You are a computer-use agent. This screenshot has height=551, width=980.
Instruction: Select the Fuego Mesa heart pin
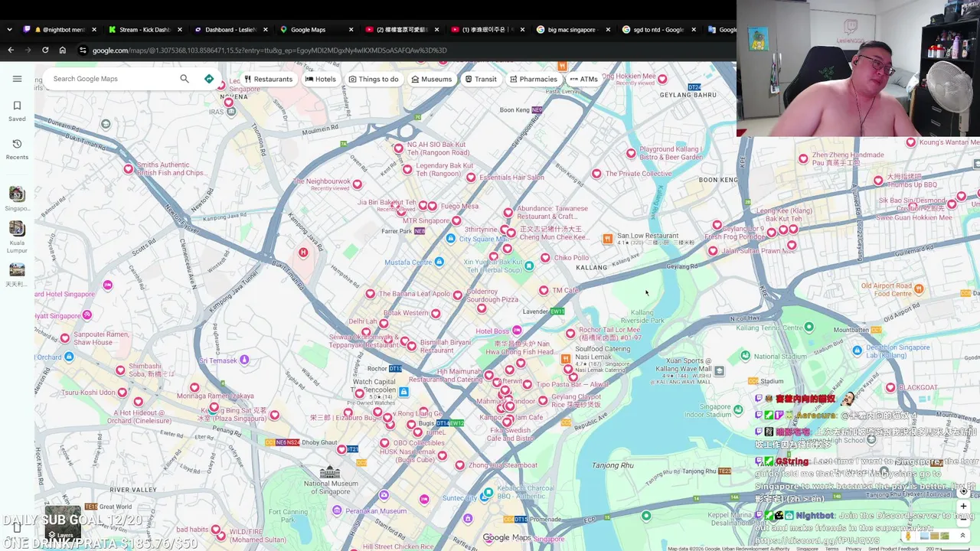pos(433,206)
